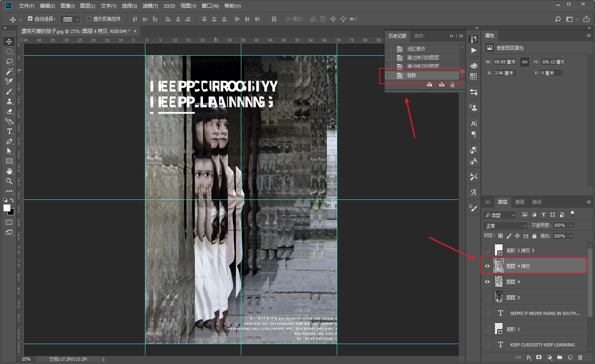Add layer style with fx icon
Image resolution: width=595 pixels, height=364 pixels.
click(x=529, y=357)
